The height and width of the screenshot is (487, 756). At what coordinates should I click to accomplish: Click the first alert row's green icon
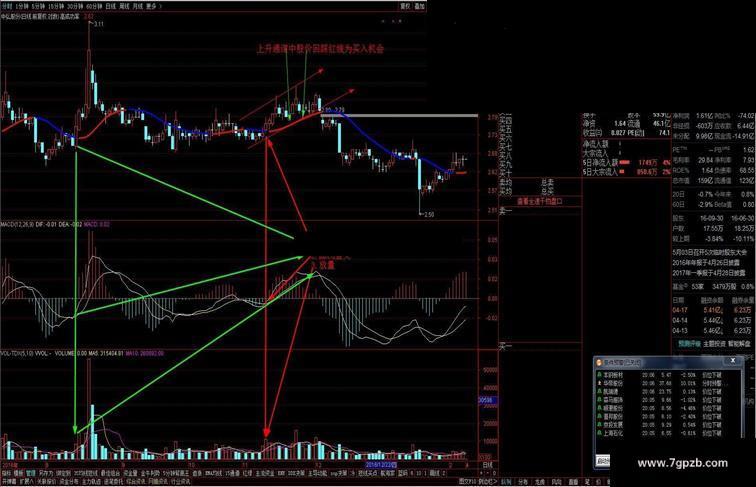(x=599, y=375)
